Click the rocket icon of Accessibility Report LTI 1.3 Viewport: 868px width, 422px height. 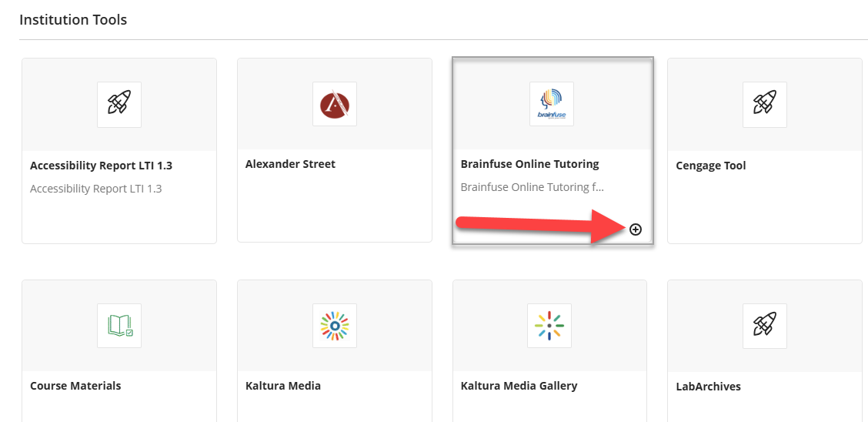119,105
